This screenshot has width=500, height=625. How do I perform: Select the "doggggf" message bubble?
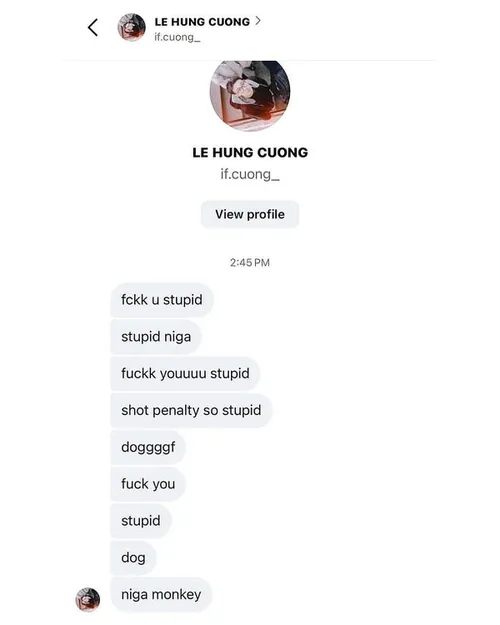[x=148, y=447]
